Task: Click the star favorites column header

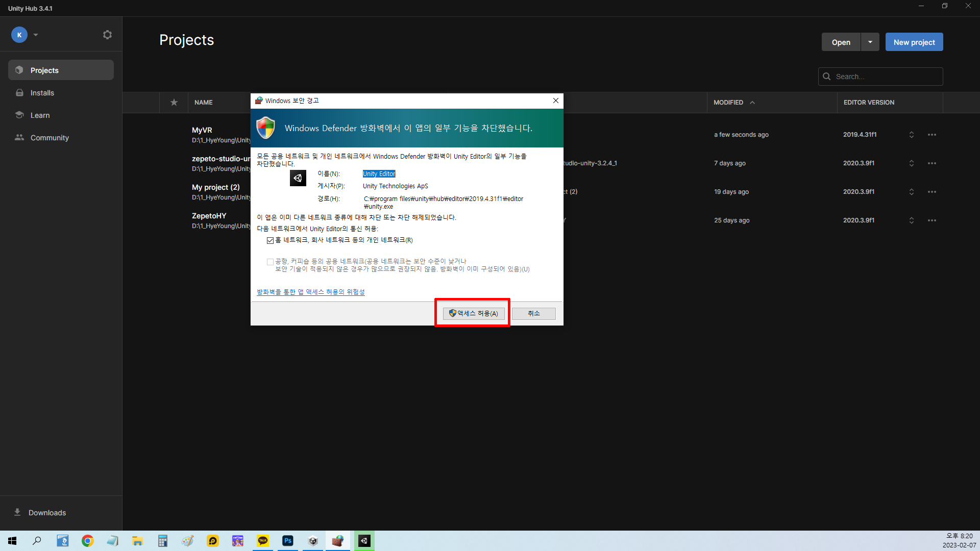Action: tap(174, 103)
